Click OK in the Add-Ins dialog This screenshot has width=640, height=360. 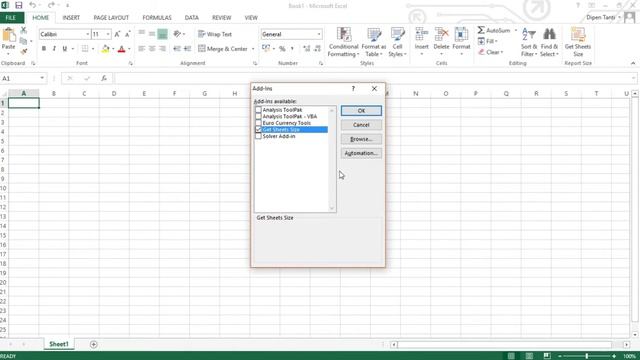pyautogui.click(x=361, y=111)
